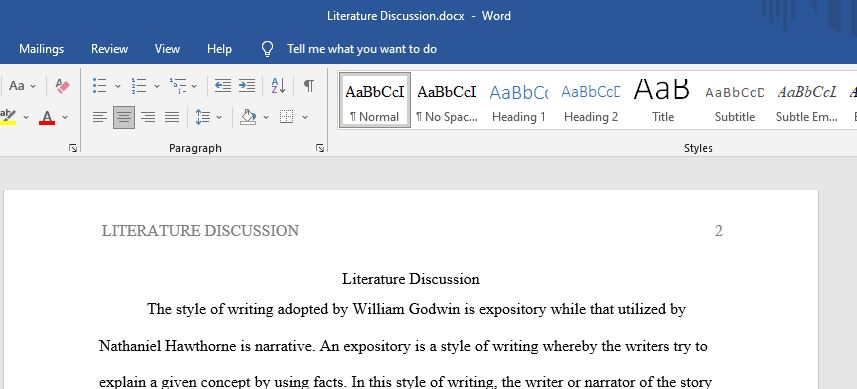The width and height of the screenshot is (857, 389).
Task: Align text to the right
Action: pos(148,117)
